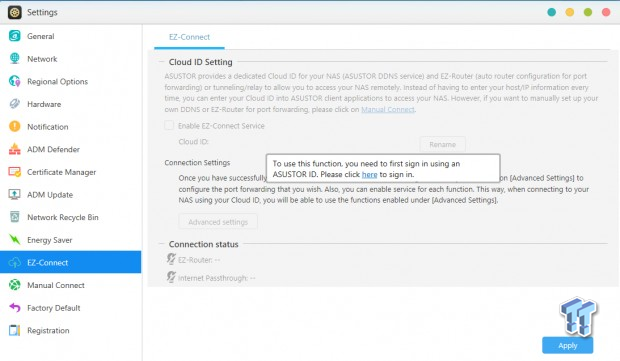Click the 'here' link to sign in
This screenshot has width=620, height=361.
369,174
